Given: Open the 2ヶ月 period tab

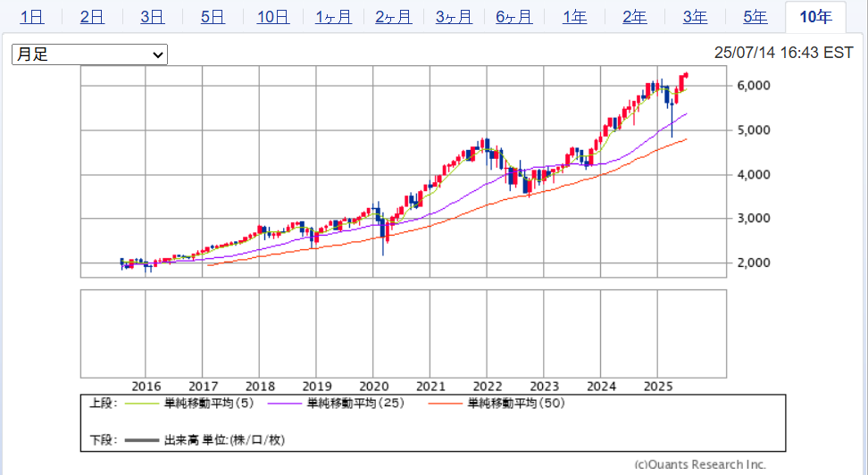Looking at the screenshot, I should click(393, 16).
